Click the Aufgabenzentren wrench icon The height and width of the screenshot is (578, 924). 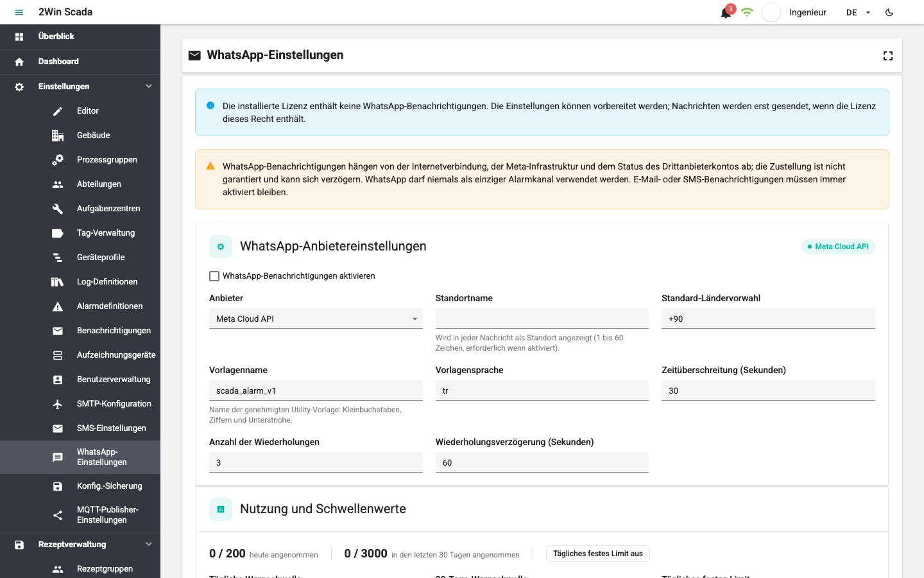tap(58, 209)
